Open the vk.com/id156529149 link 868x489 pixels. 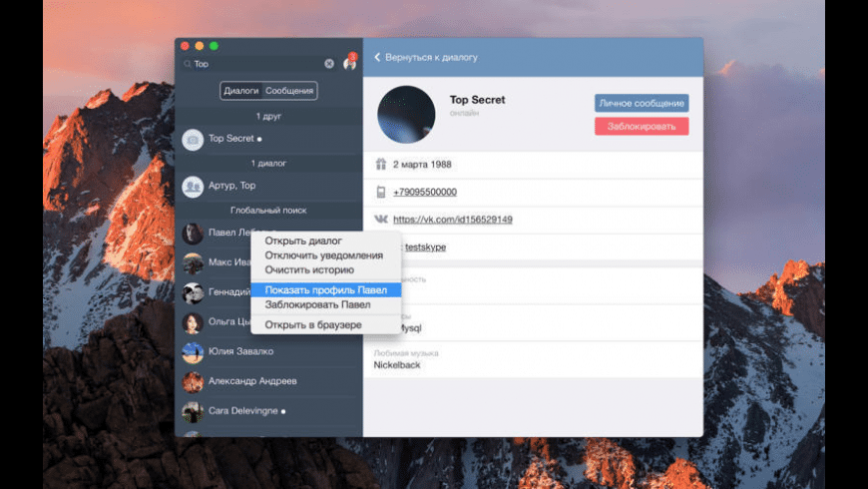(452, 220)
